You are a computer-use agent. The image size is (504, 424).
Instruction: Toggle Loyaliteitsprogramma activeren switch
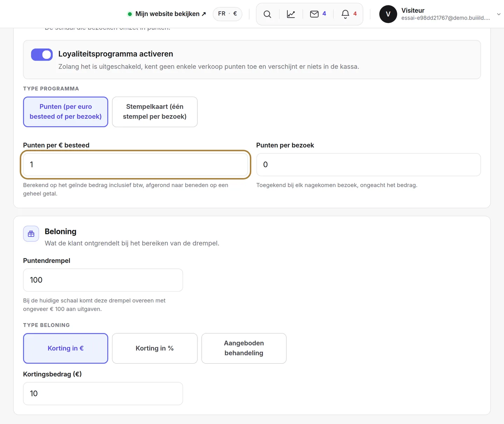click(42, 55)
